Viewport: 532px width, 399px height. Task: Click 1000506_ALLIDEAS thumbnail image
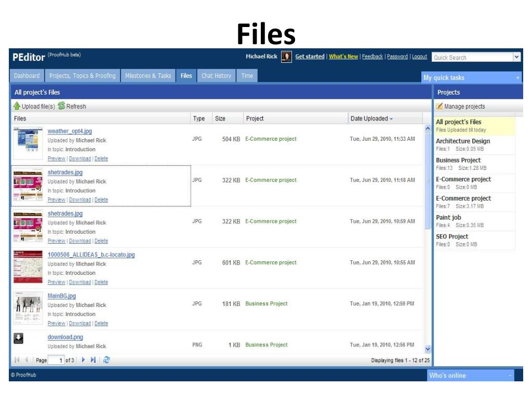(28, 267)
